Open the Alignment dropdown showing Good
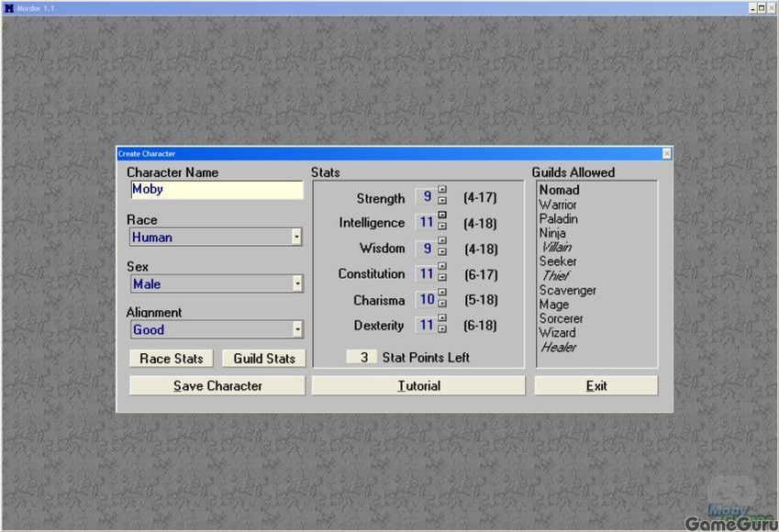Viewport: 779px width, 532px height. point(296,329)
